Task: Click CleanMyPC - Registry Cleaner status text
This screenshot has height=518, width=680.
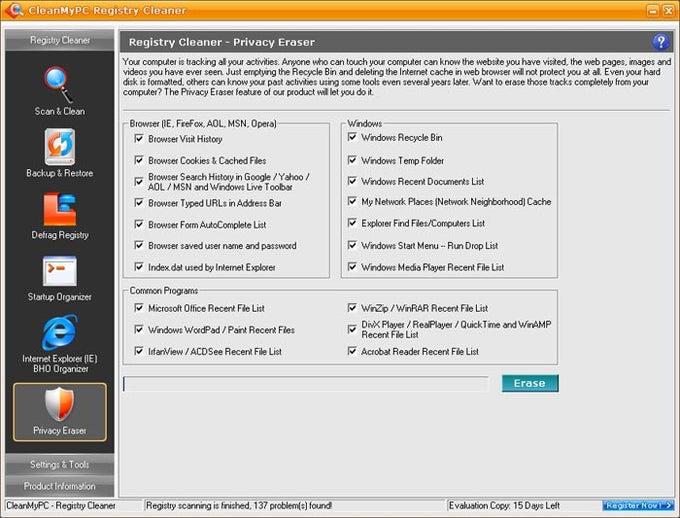Action: [x=61, y=505]
